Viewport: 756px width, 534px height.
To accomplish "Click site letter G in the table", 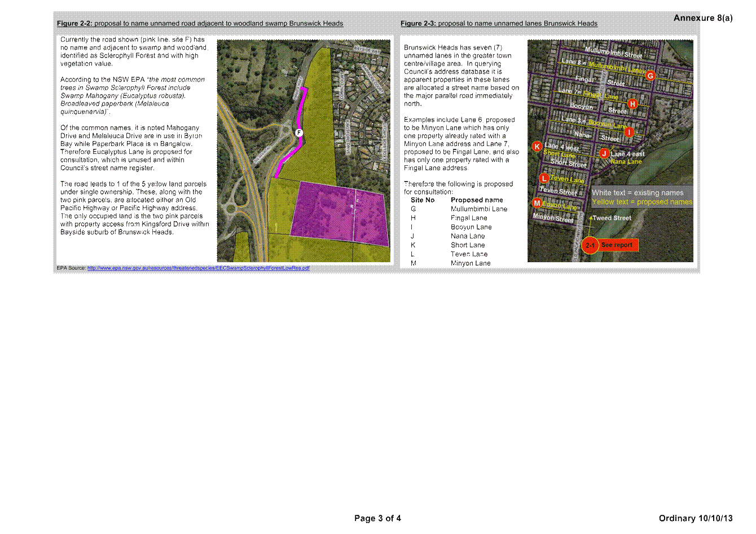I will [414, 209].
